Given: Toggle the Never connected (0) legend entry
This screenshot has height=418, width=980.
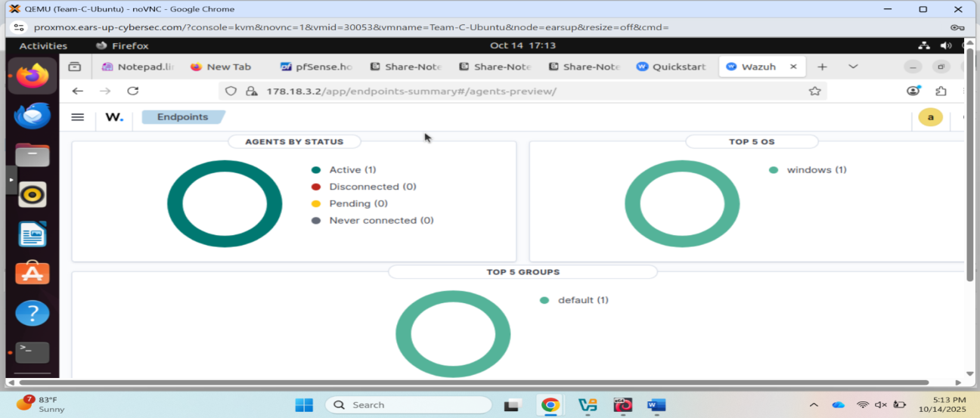Looking at the screenshot, I should [372, 221].
